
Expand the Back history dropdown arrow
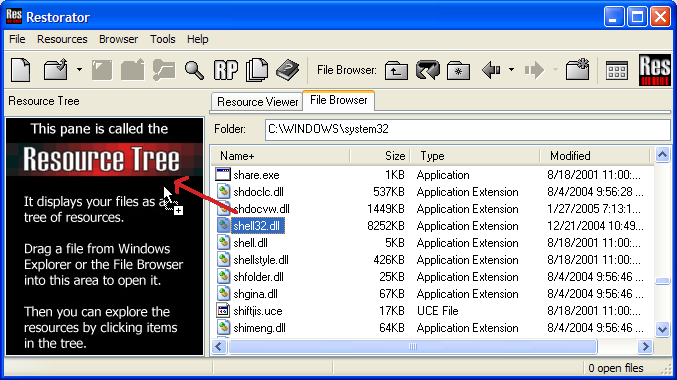[511, 70]
